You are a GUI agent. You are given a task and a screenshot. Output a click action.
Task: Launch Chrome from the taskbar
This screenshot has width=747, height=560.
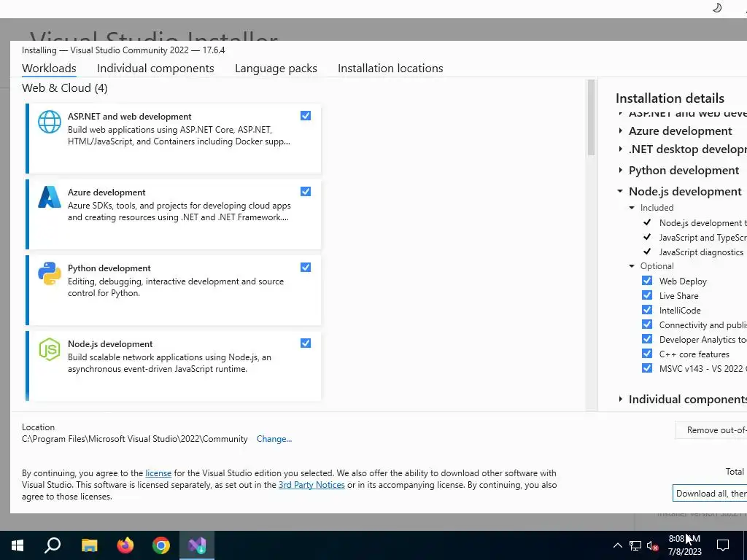point(161,545)
